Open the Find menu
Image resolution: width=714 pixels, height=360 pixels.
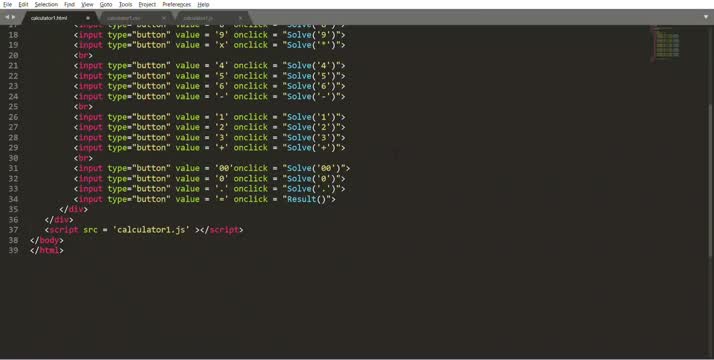pos(69,4)
